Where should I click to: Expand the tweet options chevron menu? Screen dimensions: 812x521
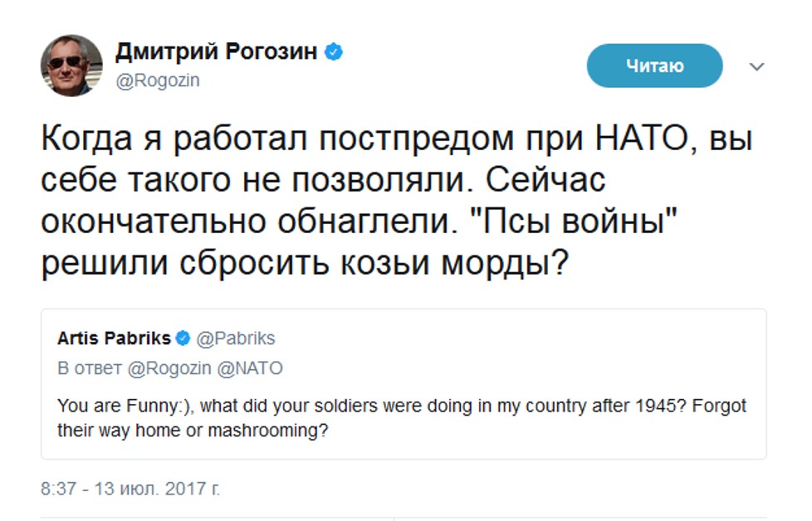(756, 66)
